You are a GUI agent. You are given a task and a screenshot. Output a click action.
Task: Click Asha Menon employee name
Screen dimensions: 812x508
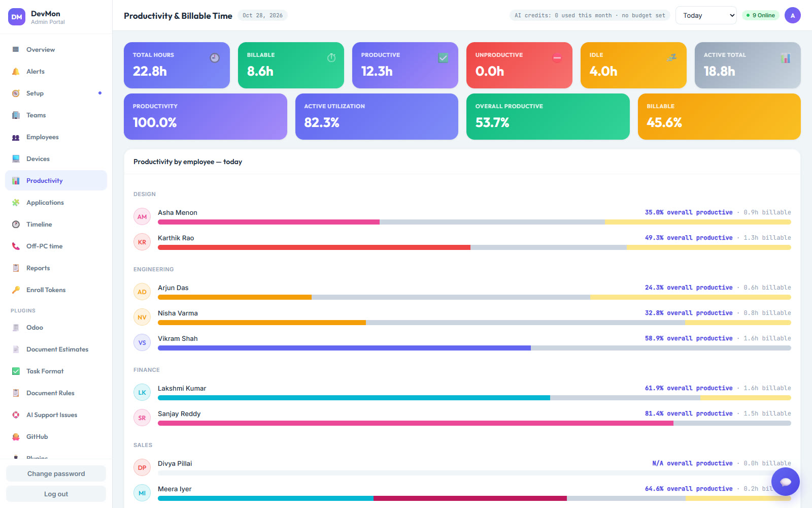tap(177, 213)
